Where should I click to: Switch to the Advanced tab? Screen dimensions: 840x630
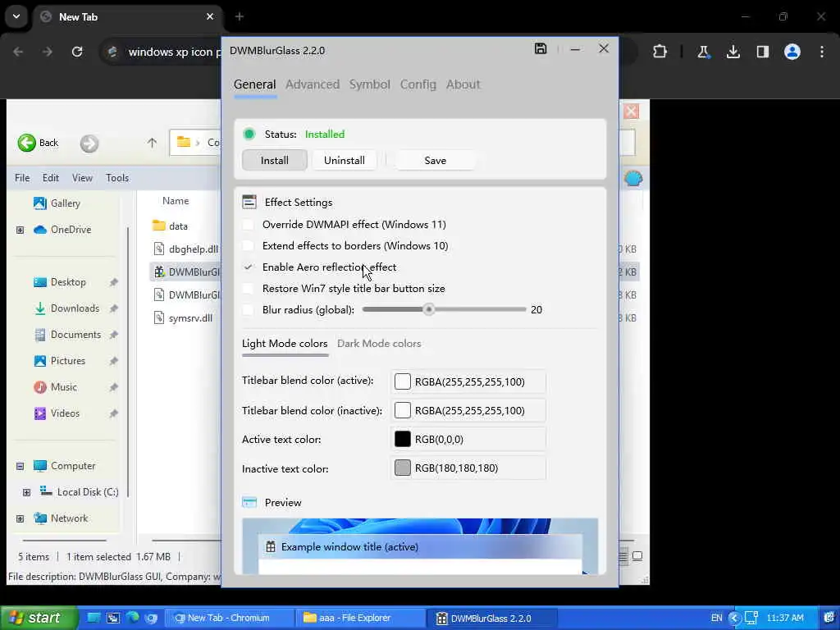point(313,84)
